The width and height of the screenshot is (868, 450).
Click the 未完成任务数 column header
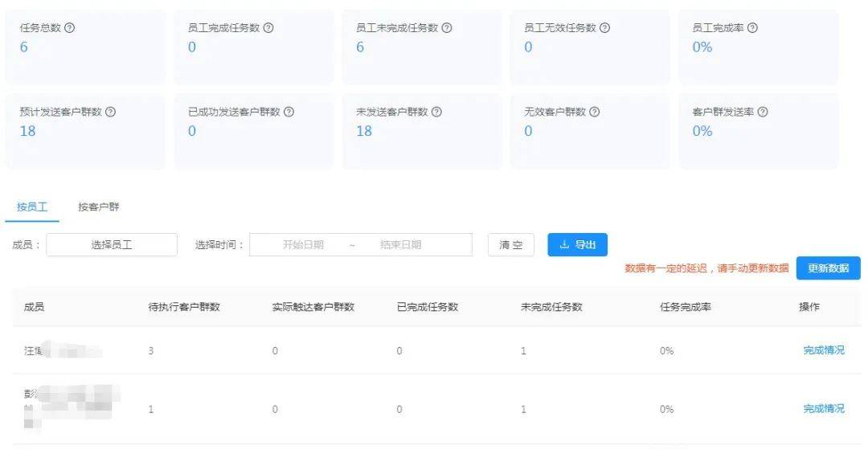[551, 307]
